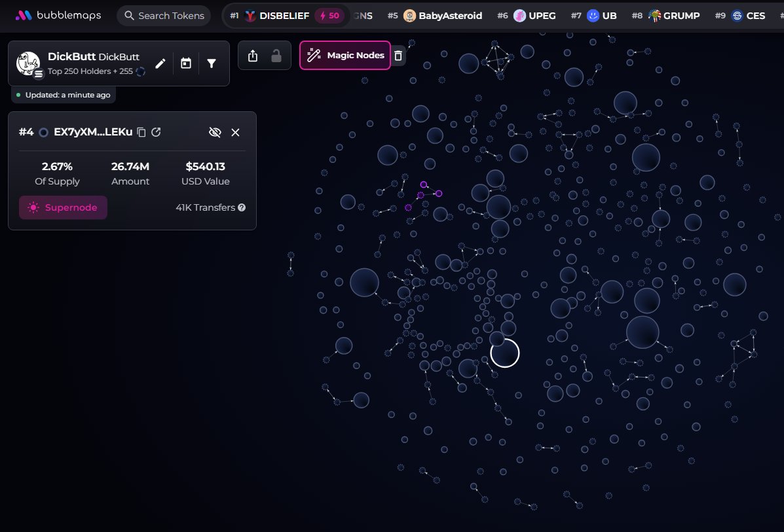Click the pencil edit icon
Screen dimensions: 784x532
(160, 63)
